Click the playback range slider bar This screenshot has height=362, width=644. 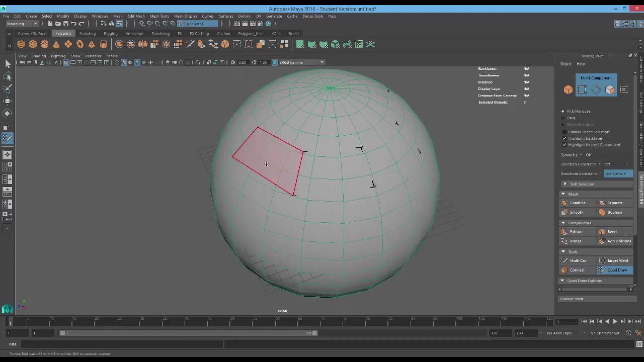click(x=189, y=333)
